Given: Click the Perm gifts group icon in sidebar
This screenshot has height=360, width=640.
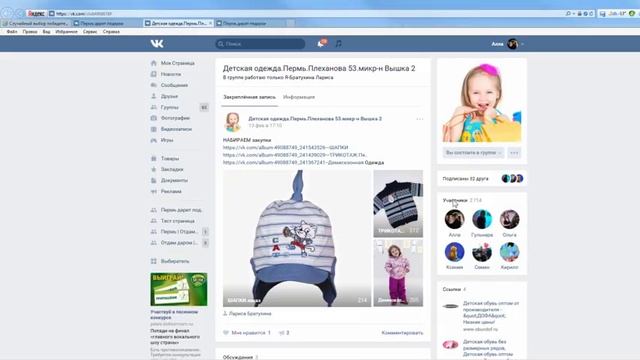Looking at the screenshot, I should coord(153,210).
